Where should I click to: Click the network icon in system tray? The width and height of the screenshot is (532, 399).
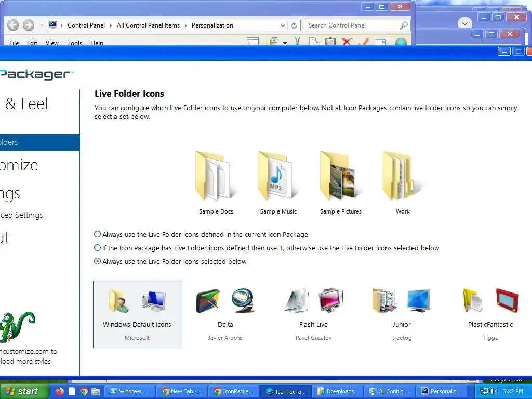484,391
